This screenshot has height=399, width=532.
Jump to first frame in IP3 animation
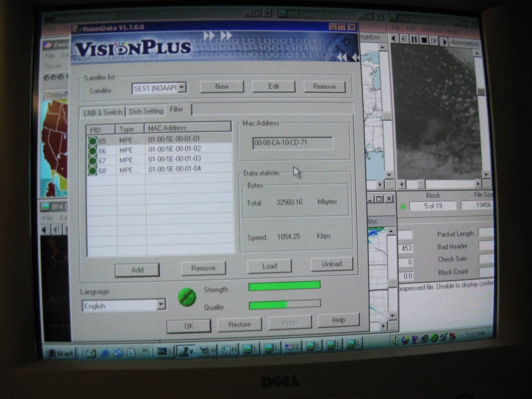(x=394, y=39)
